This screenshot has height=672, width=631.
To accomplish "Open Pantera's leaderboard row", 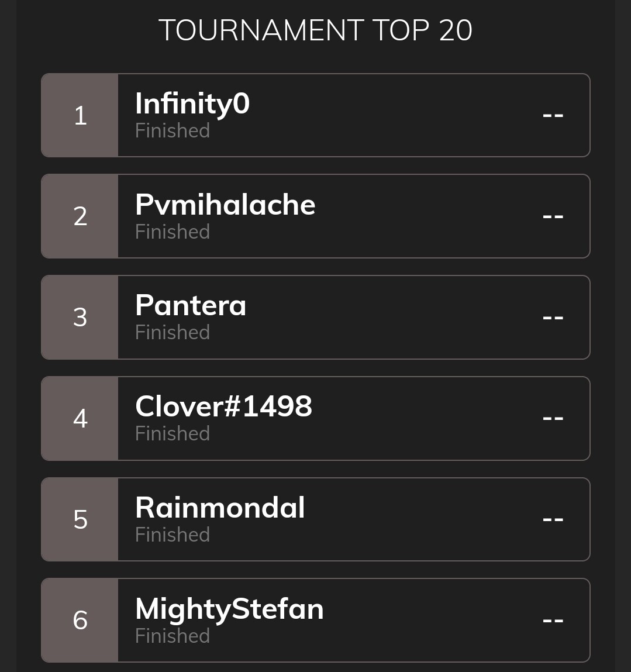I will click(316, 317).
